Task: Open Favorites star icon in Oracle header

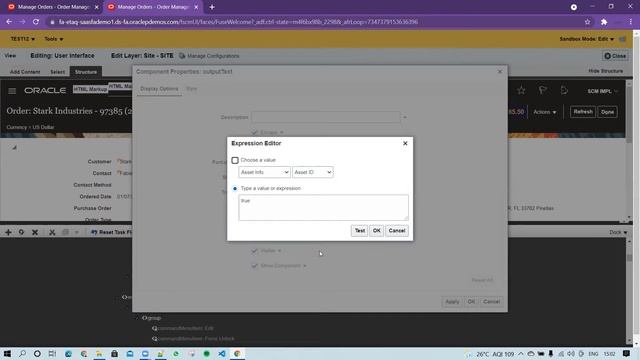Action: click(x=521, y=91)
